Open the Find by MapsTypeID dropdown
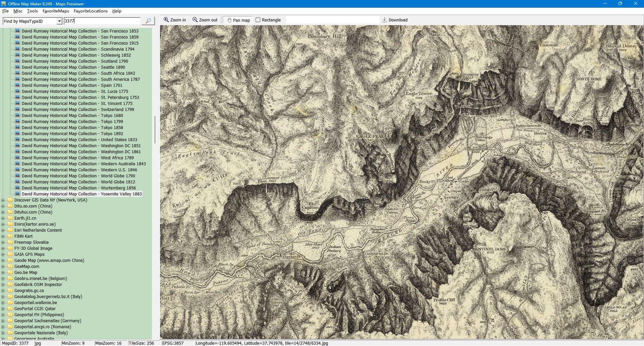The height and width of the screenshot is (346, 644). (x=59, y=21)
